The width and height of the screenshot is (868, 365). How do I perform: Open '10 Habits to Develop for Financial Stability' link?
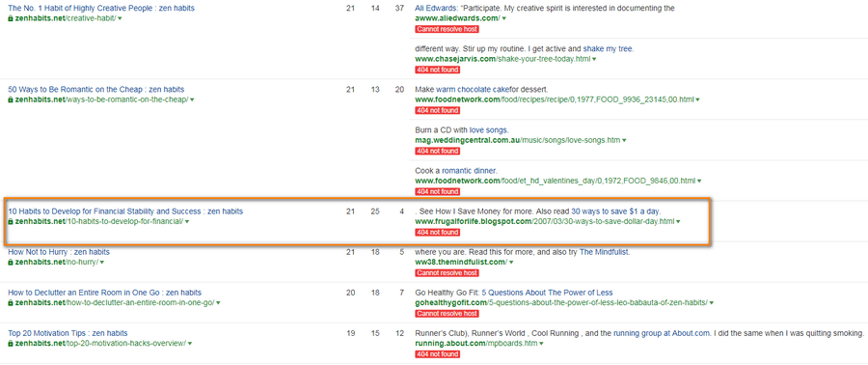(125, 211)
